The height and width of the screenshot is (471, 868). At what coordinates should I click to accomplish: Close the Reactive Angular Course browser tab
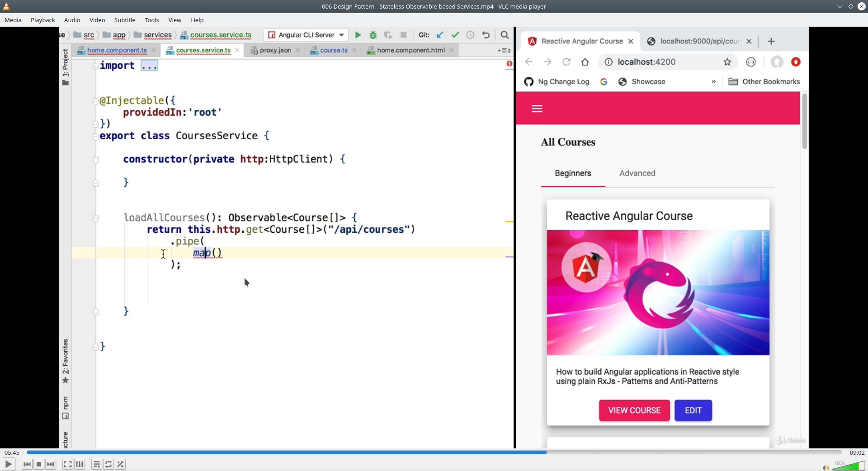click(x=631, y=41)
